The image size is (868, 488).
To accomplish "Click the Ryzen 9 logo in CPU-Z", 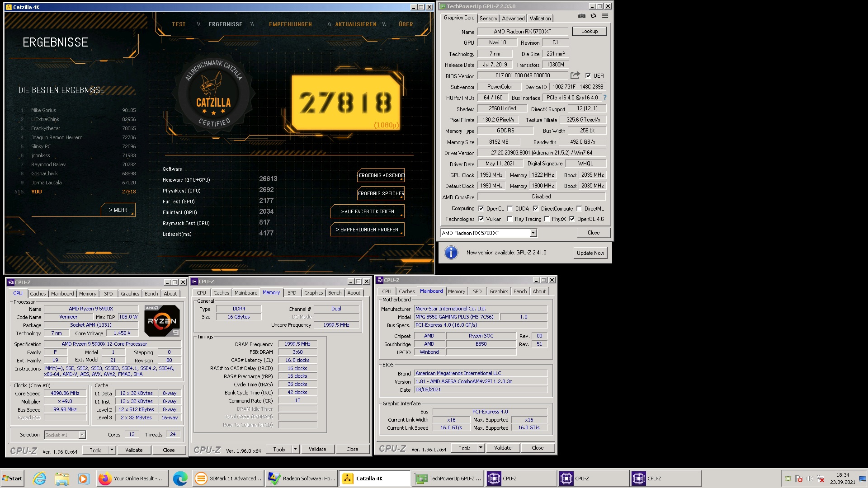I will [x=162, y=320].
